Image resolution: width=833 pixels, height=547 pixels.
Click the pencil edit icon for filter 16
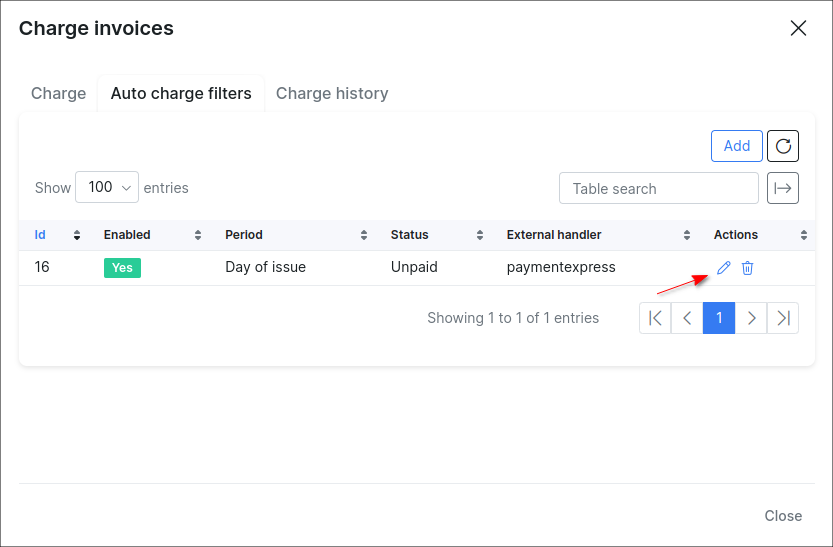[x=724, y=268]
